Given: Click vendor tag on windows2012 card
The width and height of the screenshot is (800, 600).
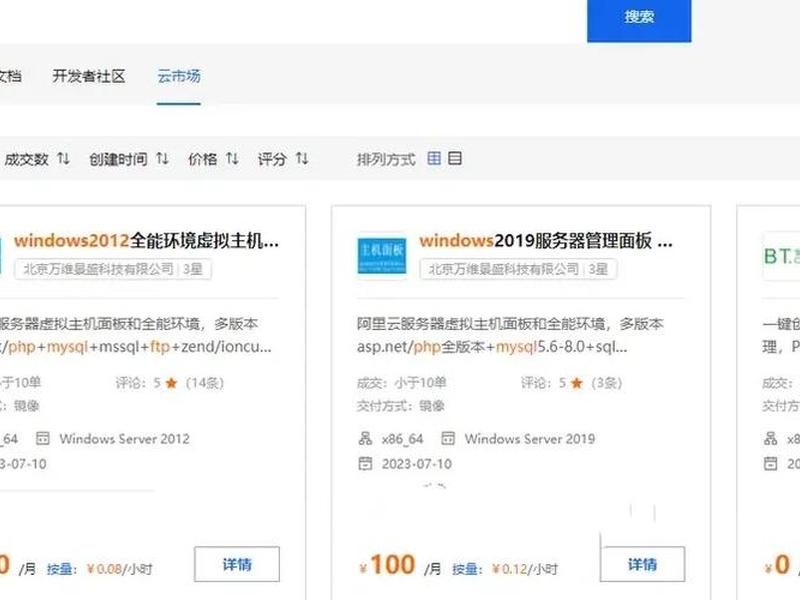Looking at the screenshot, I should tap(113, 269).
